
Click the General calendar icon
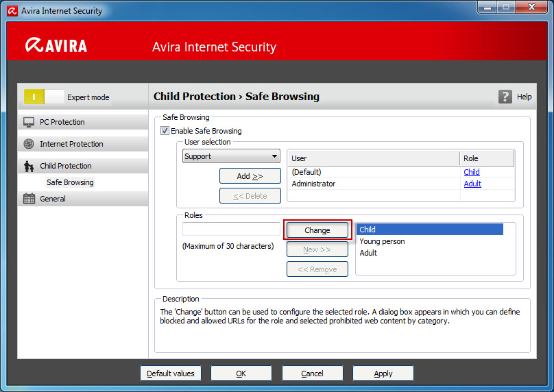[29, 199]
